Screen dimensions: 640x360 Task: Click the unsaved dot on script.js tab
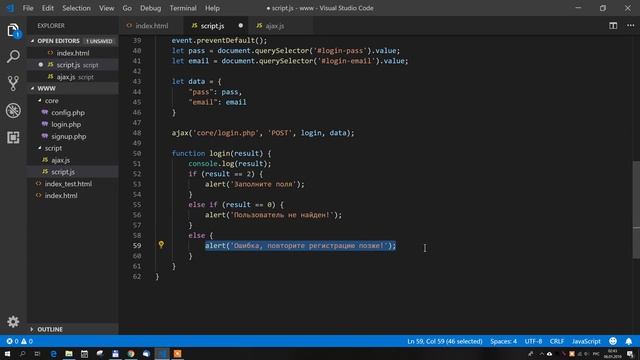241,25
